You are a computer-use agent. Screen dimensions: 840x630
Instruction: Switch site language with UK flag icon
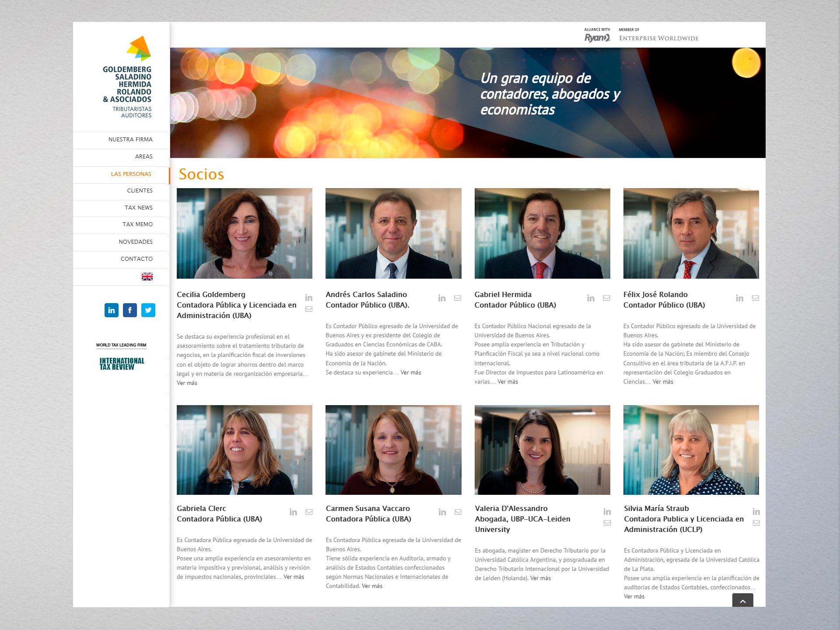click(147, 276)
